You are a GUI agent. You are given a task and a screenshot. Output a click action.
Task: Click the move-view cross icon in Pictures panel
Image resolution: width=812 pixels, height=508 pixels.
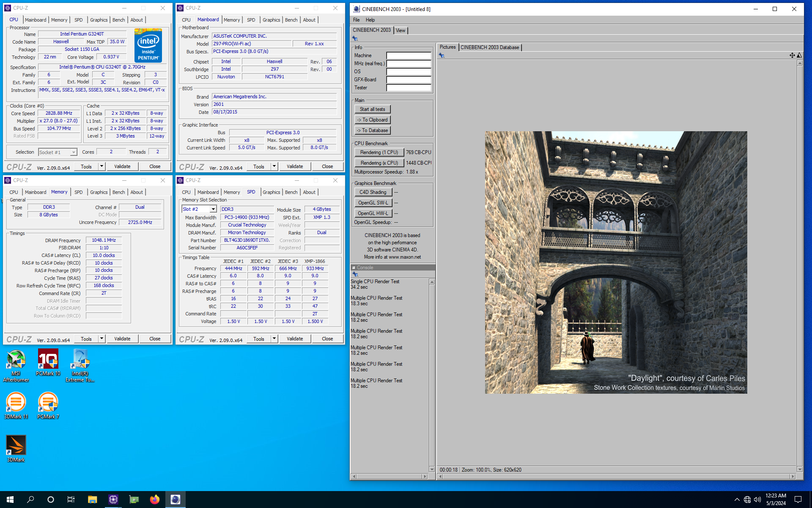792,55
